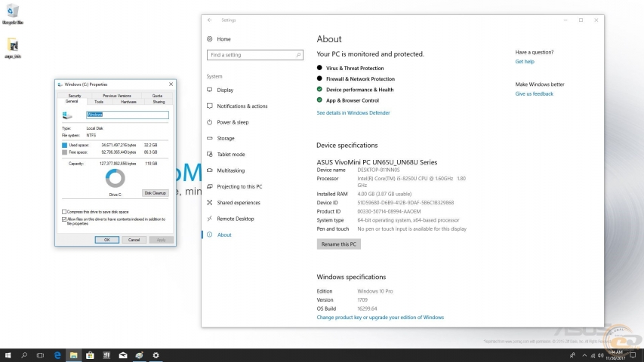Open Remote Desktop settings
Image resolution: width=644 pixels, height=362 pixels.
[236, 219]
